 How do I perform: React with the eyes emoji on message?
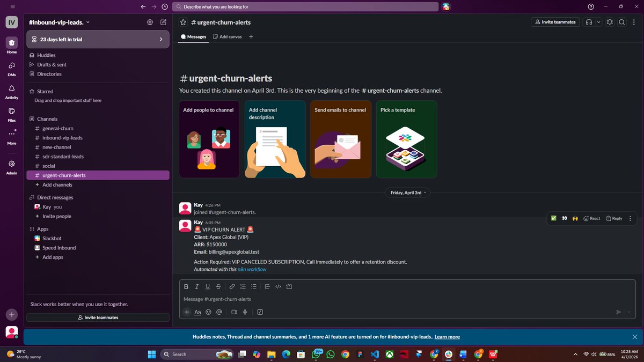click(x=564, y=218)
